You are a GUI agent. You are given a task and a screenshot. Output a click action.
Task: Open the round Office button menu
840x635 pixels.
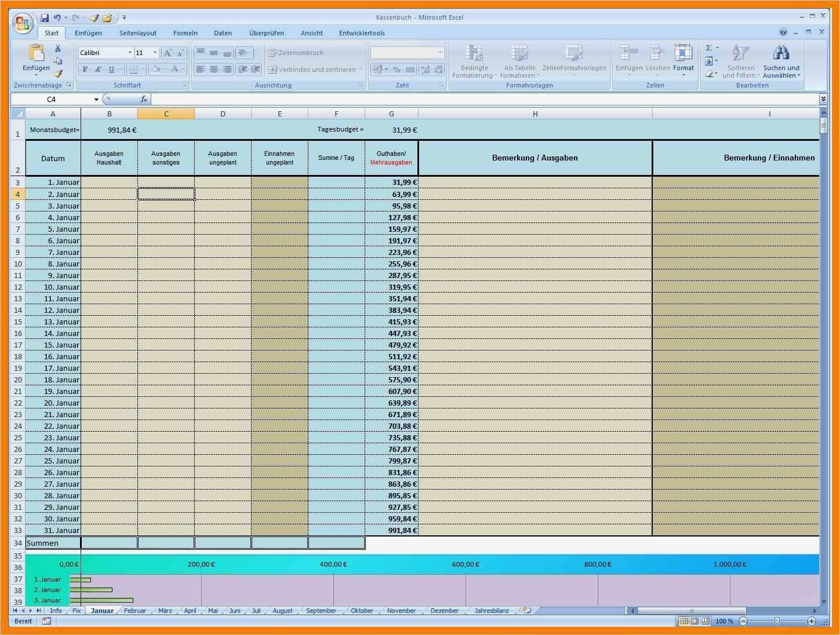pyautogui.click(x=22, y=24)
